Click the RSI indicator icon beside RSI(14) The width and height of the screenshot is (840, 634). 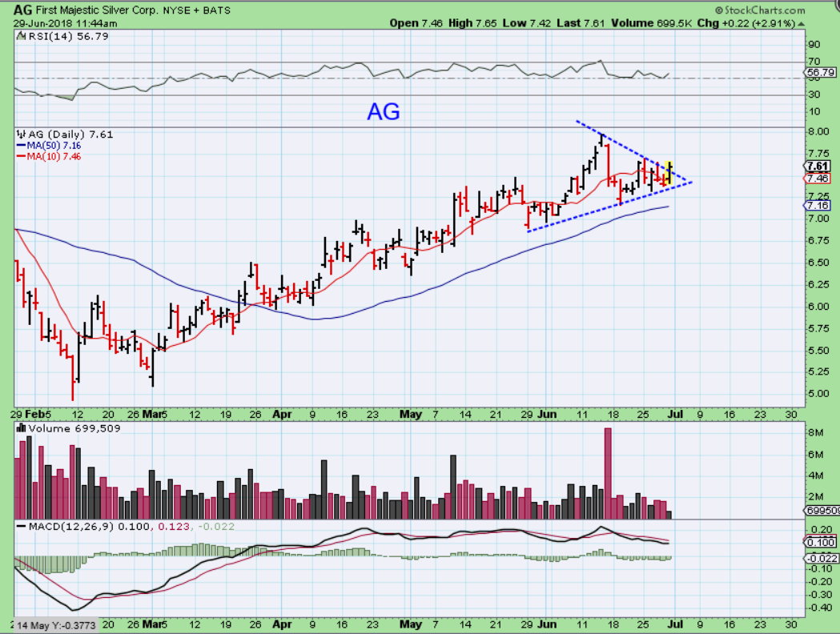click(21, 36)
